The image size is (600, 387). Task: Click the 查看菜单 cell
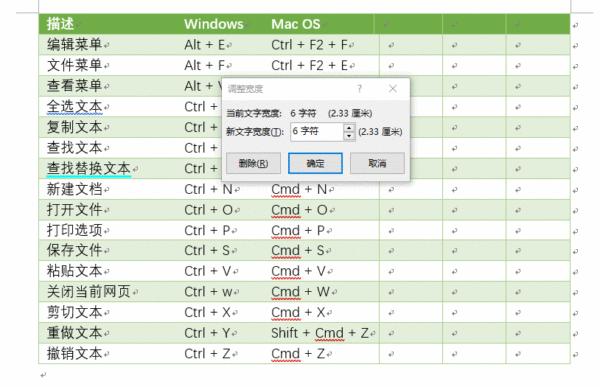(74, 86)
